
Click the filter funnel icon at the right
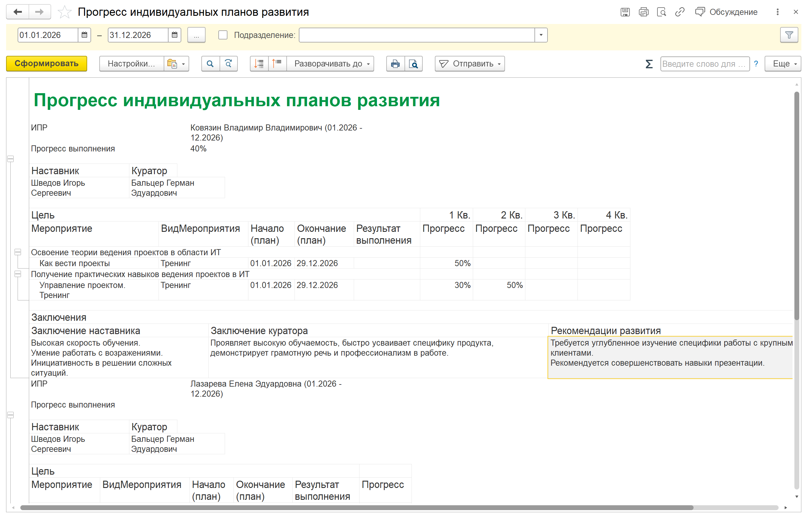[789, 35]
